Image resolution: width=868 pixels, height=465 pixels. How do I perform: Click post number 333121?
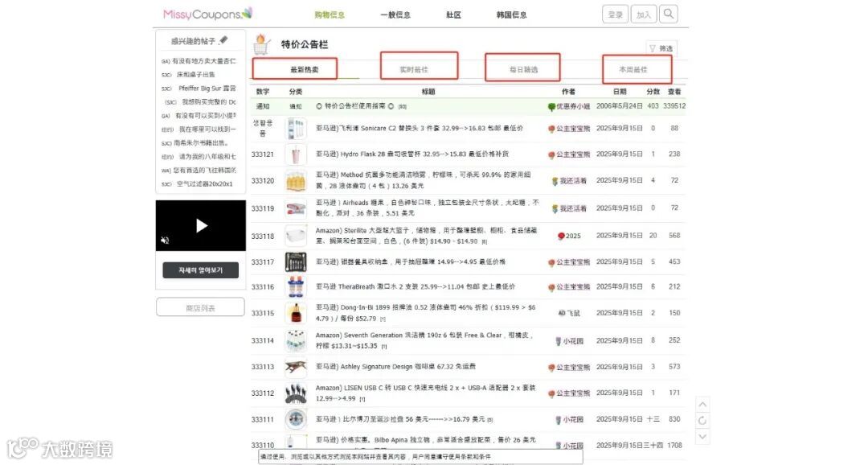click(x=262, y=154)
